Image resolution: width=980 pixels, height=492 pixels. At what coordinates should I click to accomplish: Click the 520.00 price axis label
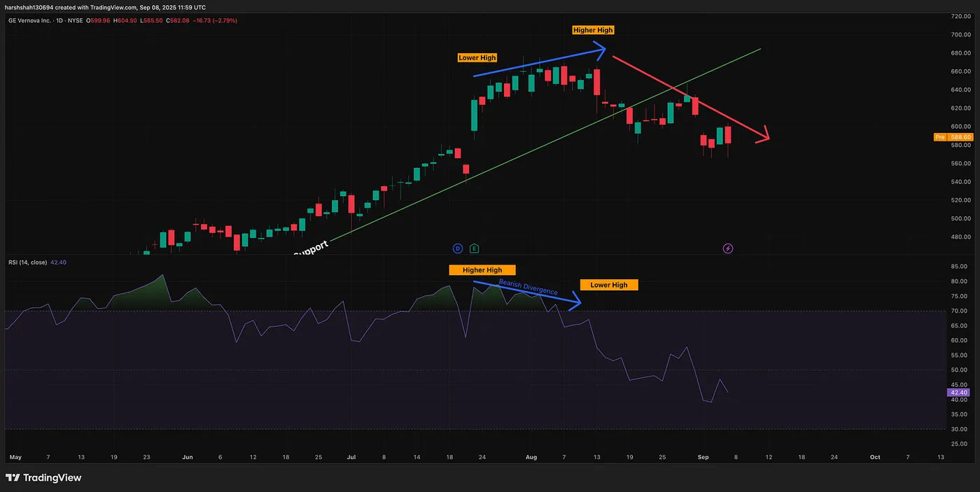point(960,200)
